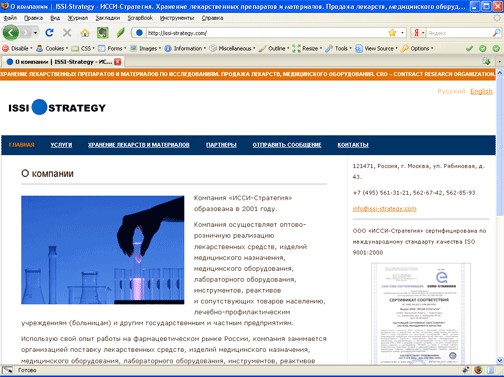Screen dimensions: 504x377
Task: Go to the Home page icon
Action: pos(85,33)
